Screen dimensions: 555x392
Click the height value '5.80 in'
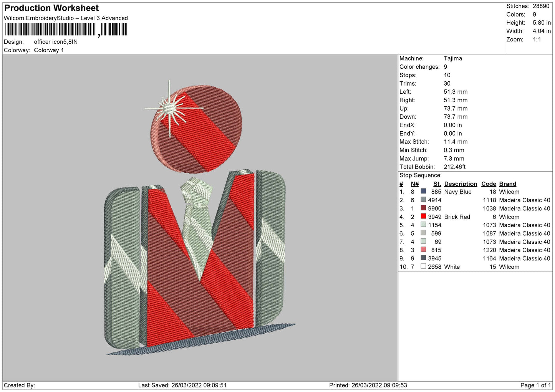tap(542, 23)
